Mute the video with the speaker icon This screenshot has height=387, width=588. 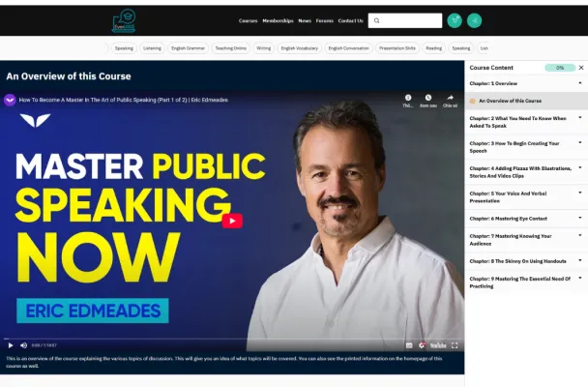(x=24, y=344)
